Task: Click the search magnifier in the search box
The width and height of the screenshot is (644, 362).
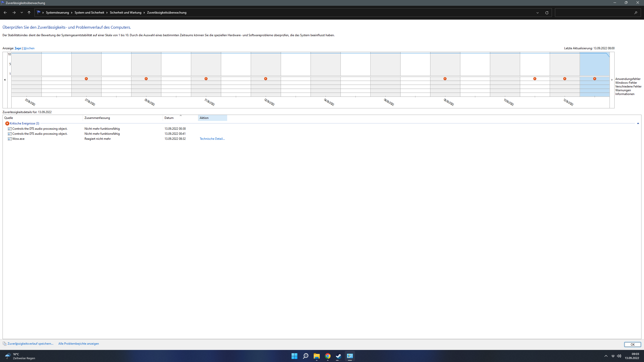Action: (636, 13)
